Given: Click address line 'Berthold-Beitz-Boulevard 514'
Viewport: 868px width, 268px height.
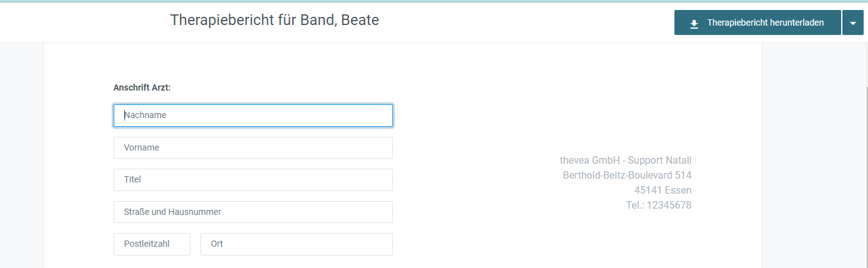Looking at the screenshot, I should (x=627, y=175).
